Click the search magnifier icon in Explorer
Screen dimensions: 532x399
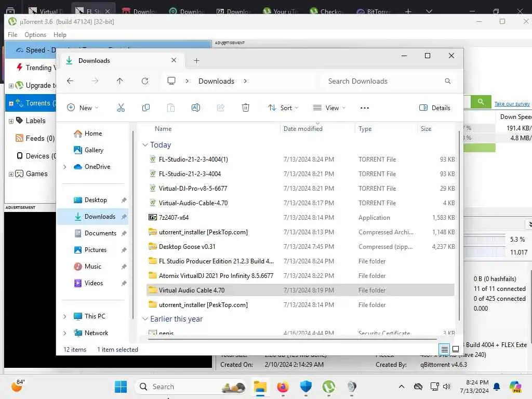pos(448,81)
